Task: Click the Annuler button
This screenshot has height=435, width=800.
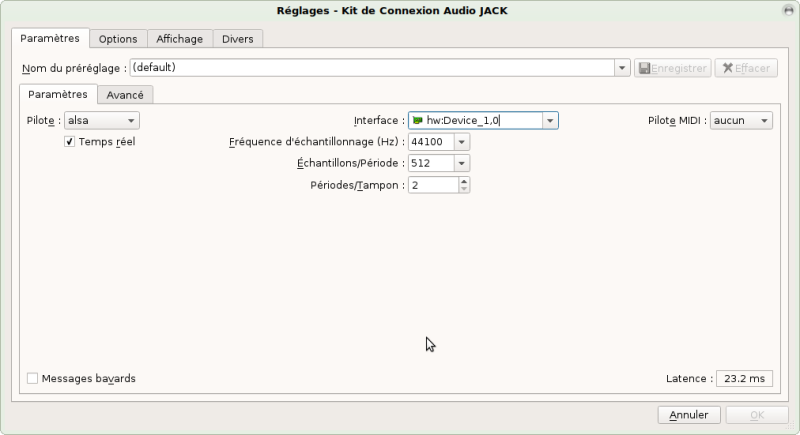Action: pyautogui.click(x=689, y=415)
